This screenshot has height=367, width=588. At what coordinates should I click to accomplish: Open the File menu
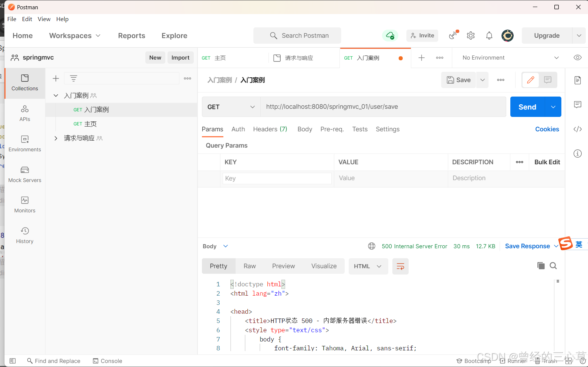click(x=12, y=19)
